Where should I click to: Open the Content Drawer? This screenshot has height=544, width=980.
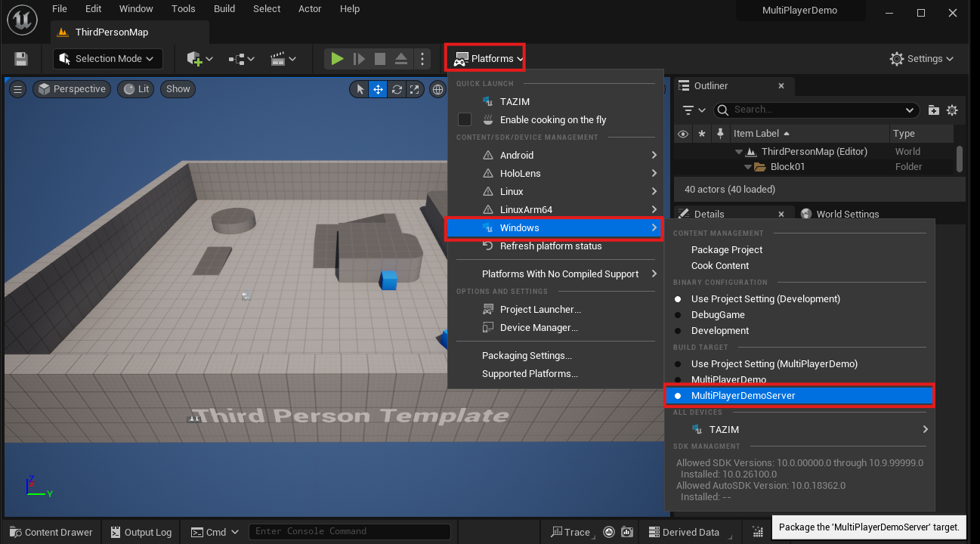pos(50,532)
